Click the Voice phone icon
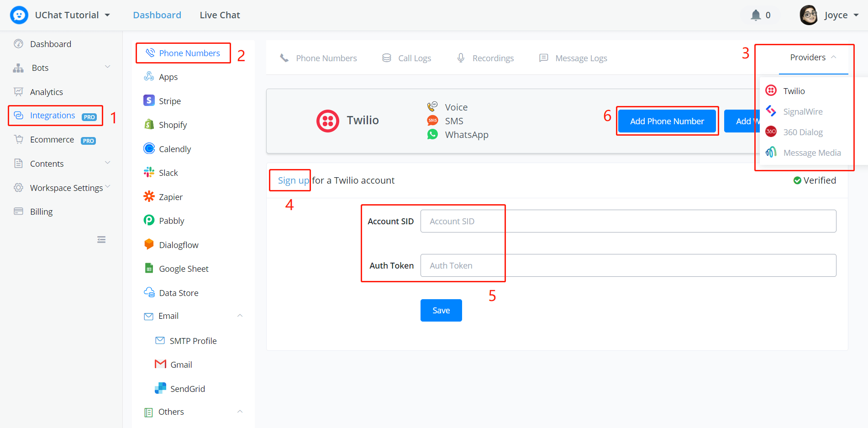The image size is (868, 428). click(432, 107)
